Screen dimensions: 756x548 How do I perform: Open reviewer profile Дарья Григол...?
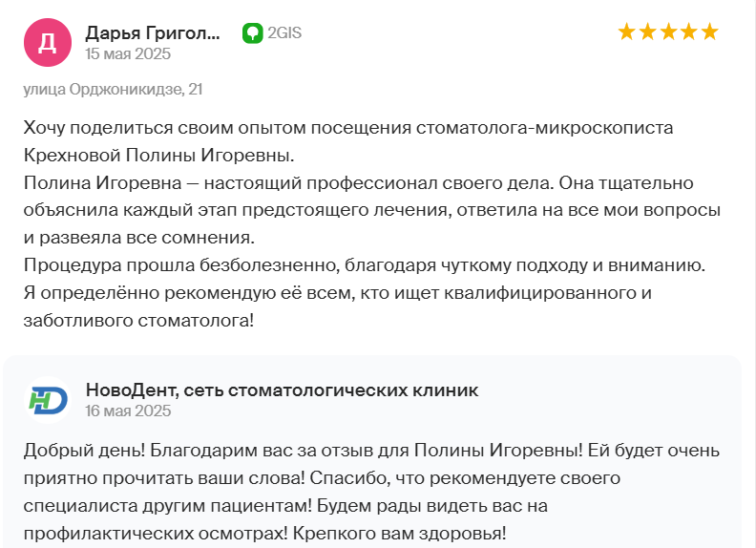153,32
